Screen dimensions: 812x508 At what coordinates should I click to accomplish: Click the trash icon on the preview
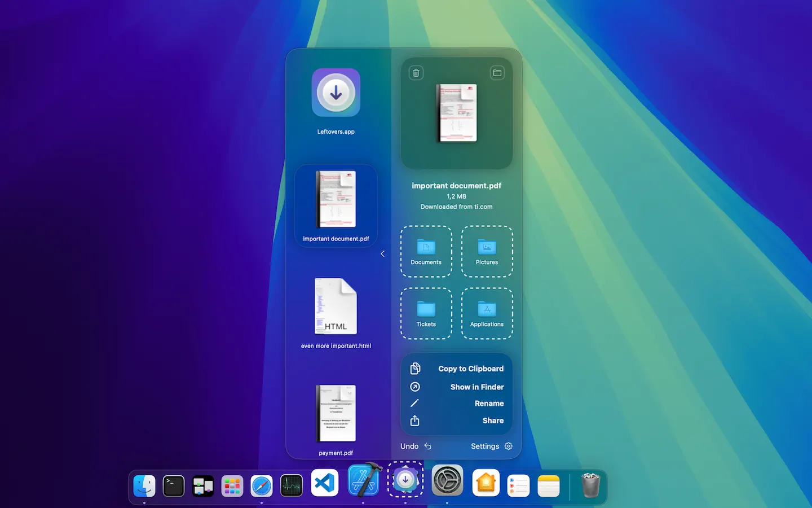pos(416,73)
